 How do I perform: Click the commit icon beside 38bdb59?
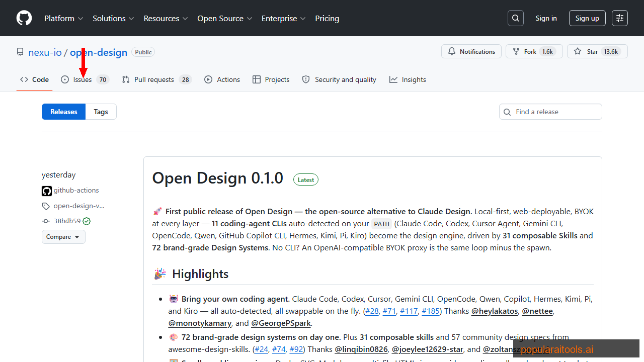[46, 221]
